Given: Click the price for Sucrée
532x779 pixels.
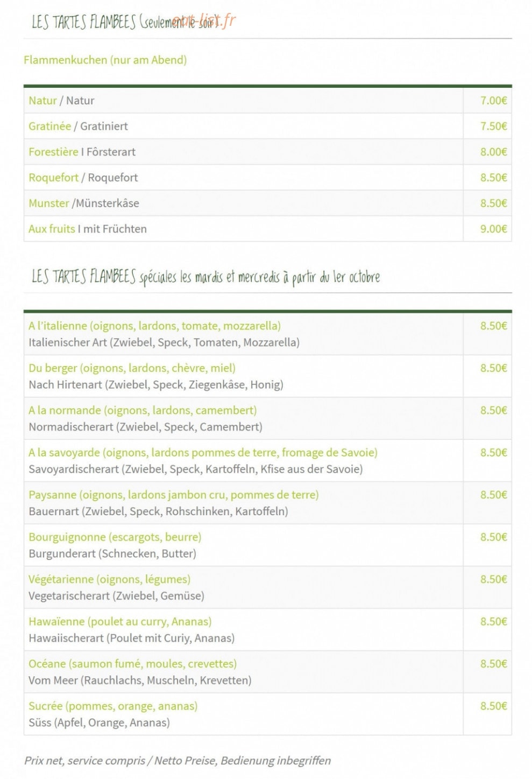Looking at the screenshot, I should pyautogui.click(x=493, y=706).
